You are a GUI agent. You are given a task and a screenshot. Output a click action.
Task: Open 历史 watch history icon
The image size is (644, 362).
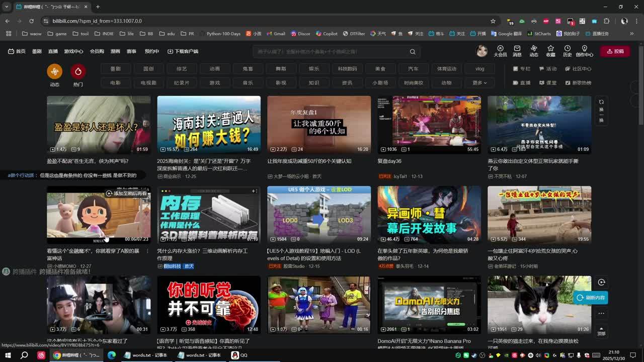[x=567, y=51]
